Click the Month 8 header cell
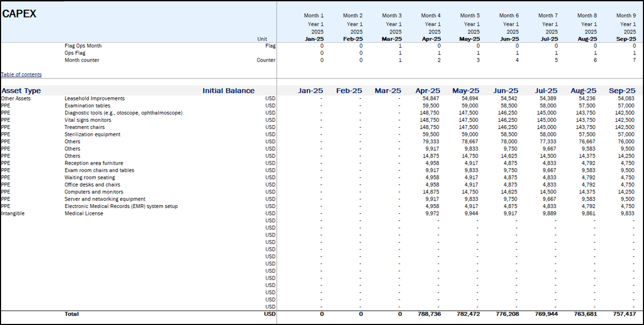 (x=587, y=16)
